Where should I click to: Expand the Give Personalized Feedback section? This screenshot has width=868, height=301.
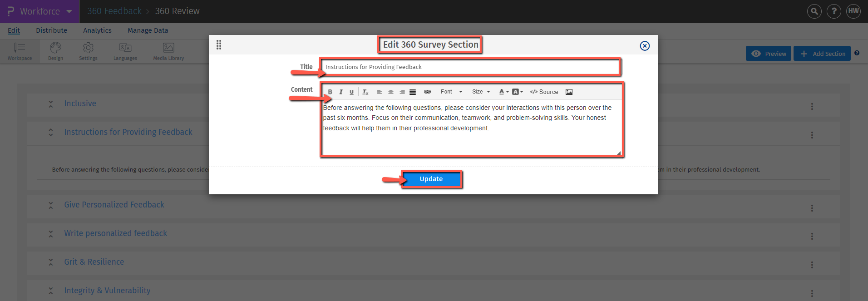click(51, 205)
